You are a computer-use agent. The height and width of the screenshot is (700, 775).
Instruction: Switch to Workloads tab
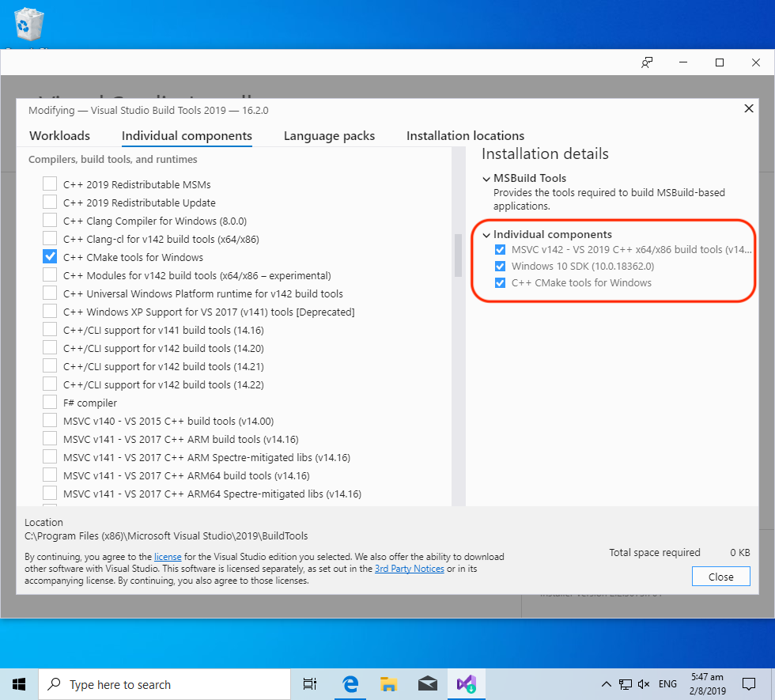60,135
